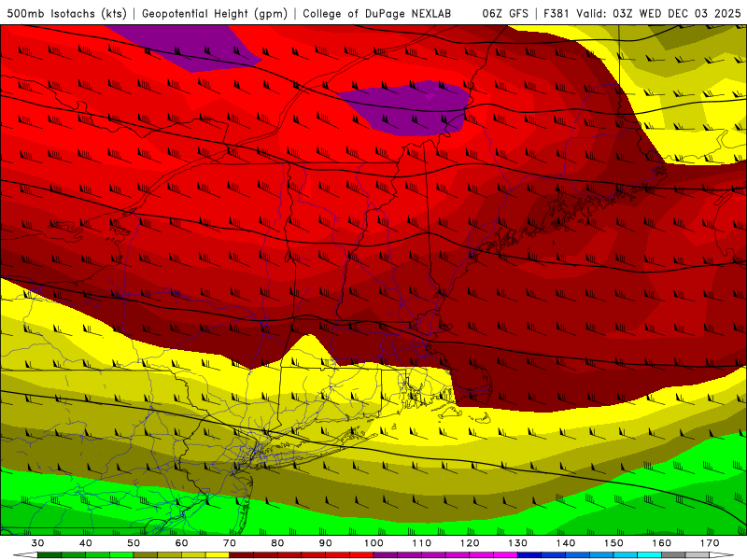Click the '120' value on the color scale
This screenshot has height=560, width=747.
tap(470, 543)
